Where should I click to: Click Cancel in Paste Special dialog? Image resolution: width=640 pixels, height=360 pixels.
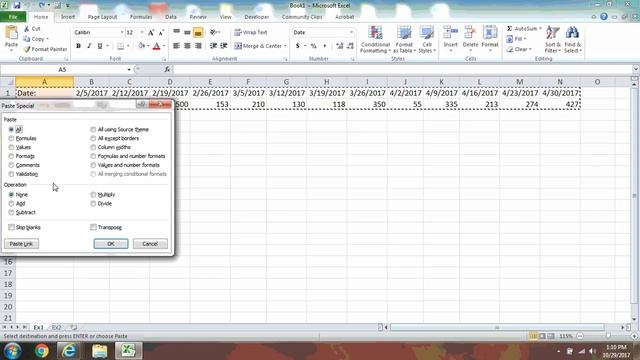tap(150, 244)
